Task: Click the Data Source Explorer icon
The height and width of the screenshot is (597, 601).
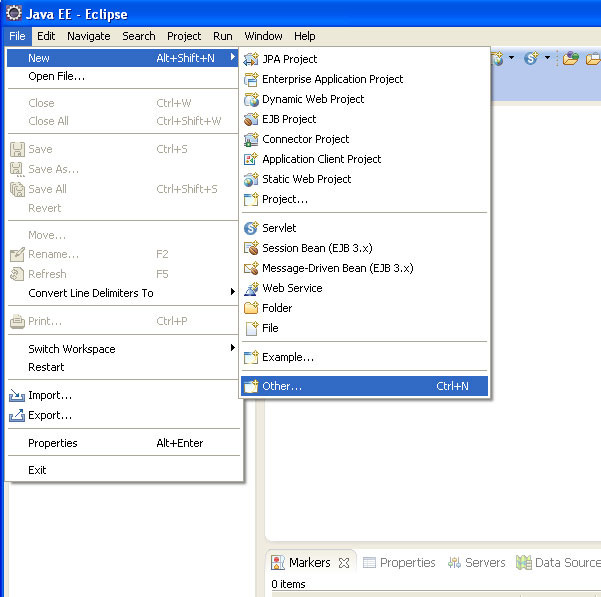Action: coord(523,563)
